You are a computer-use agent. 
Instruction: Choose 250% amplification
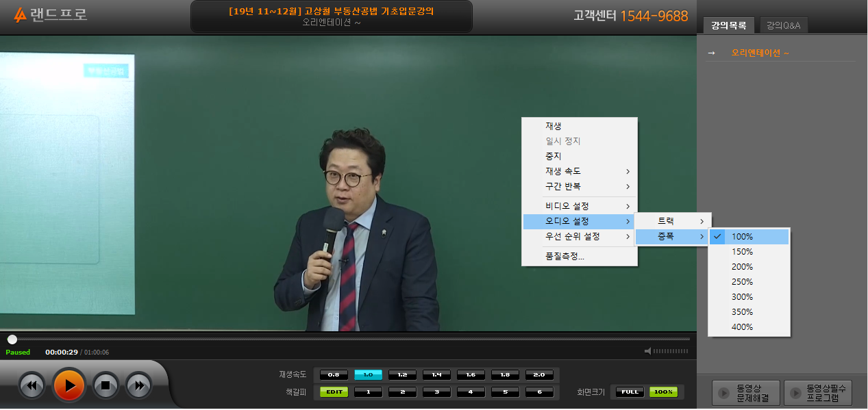pos(749,281)
